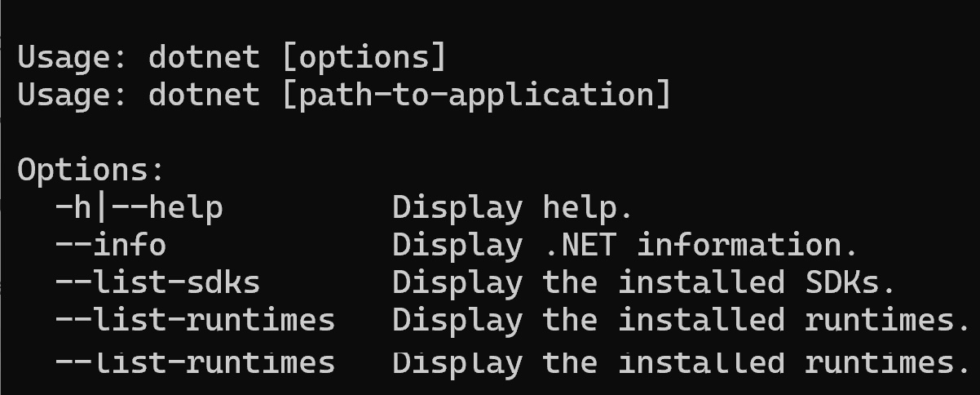
Task: Click "dotnet" in the path-to-application usage line
Action: [x=204, y=95]
